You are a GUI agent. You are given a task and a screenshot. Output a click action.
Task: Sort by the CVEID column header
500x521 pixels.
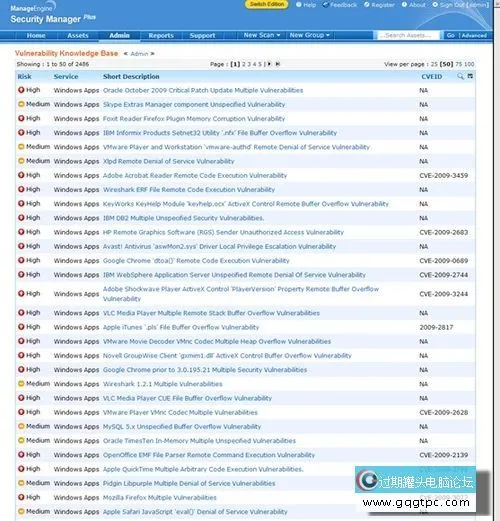pos(431,76)
